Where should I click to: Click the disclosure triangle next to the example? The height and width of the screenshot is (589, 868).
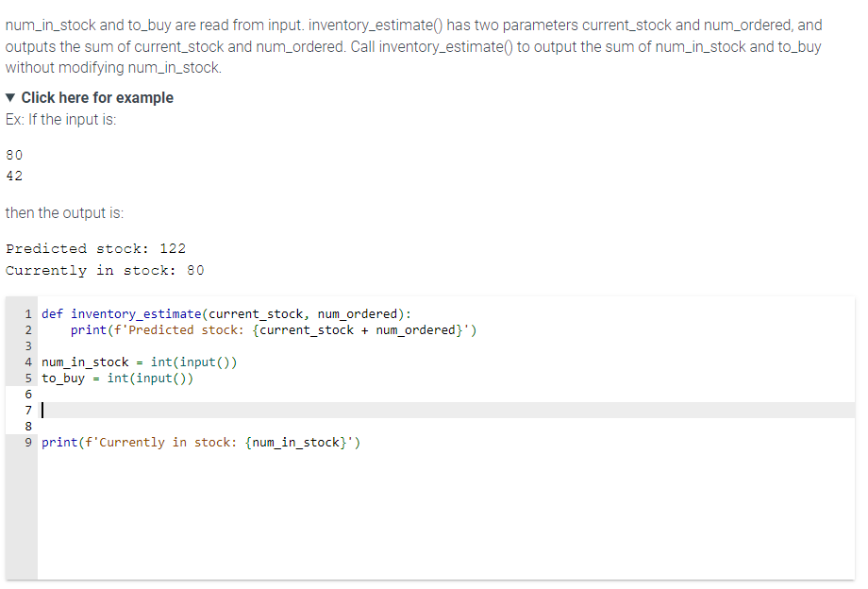9,97
